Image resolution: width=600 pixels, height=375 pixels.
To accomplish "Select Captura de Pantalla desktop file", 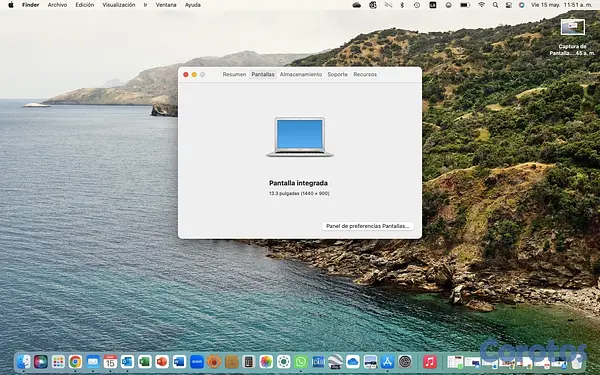I will 572,37.
